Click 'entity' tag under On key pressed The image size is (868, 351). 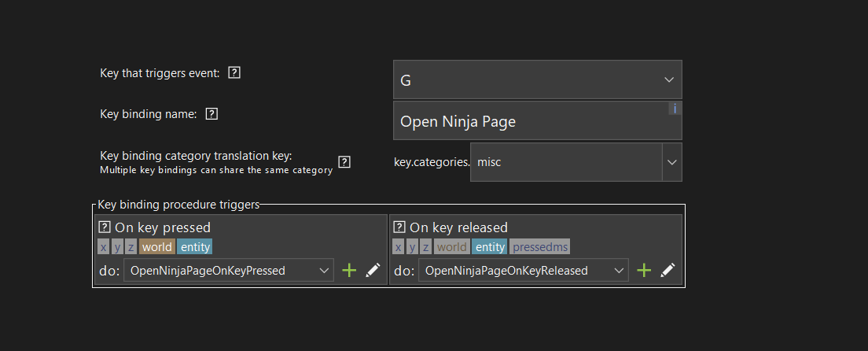click(195, 247)
